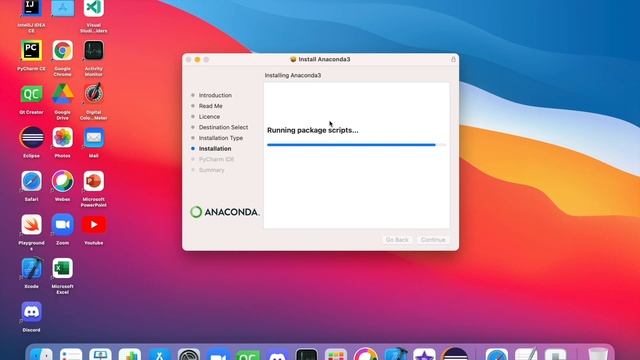The height and width of the screenshot is (360, 640).
Task: Open Activity Monitor desktop icon
Action: coord(93,51)
